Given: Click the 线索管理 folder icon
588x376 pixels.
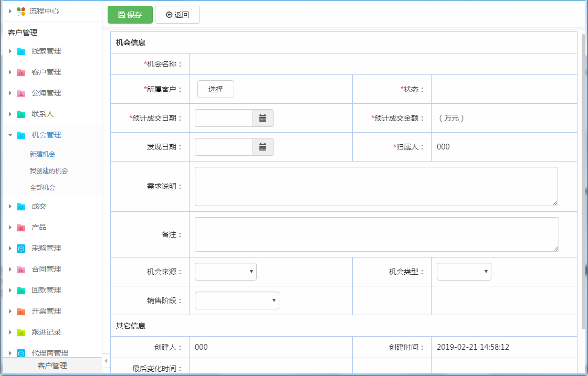Looking at the screenshot, I should click(x=21, y=51).
